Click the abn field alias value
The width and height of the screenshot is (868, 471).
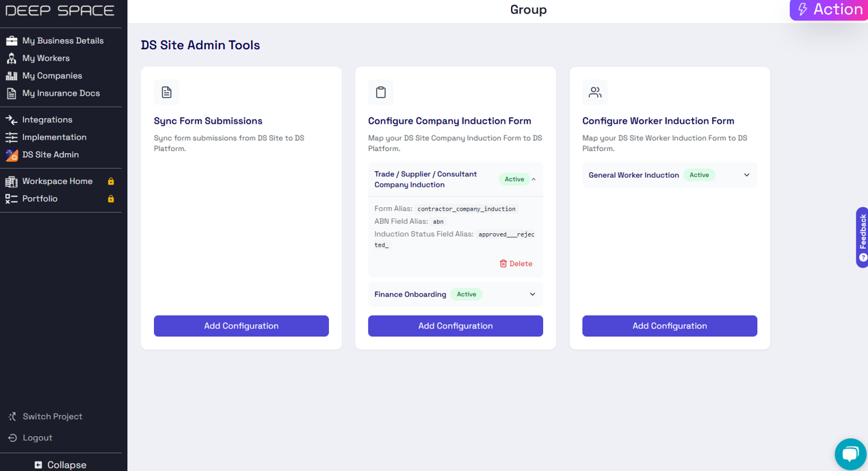[438, 221]
